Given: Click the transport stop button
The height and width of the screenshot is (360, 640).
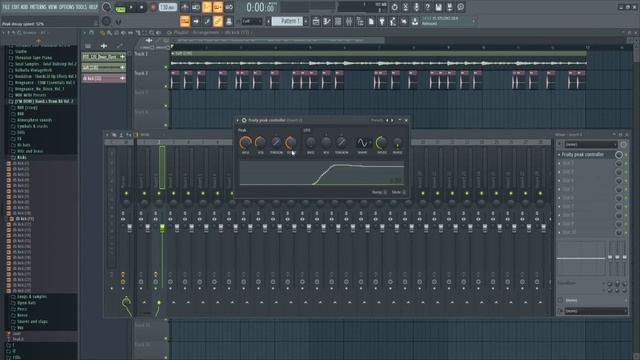Looking at the screenshot, I should pos(142,7).
